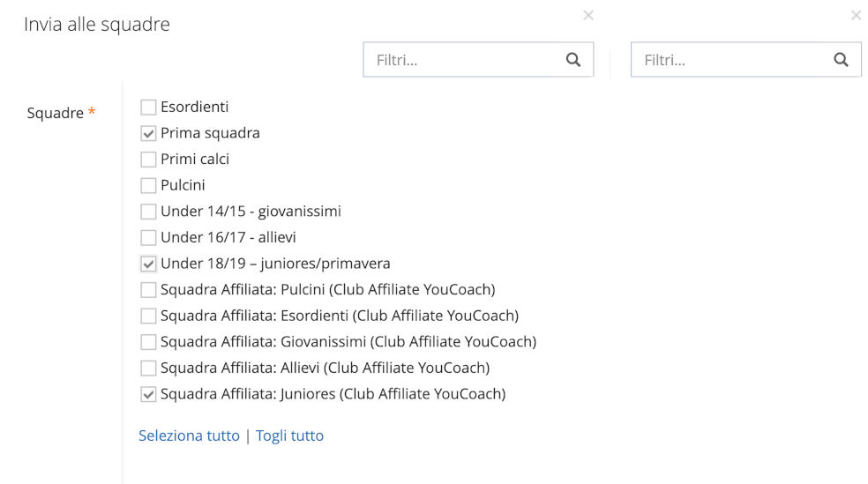Uncheck Squadra Affiliata: Juniores checkbox
The image size is (868, 484).
(x=148, y=394)
